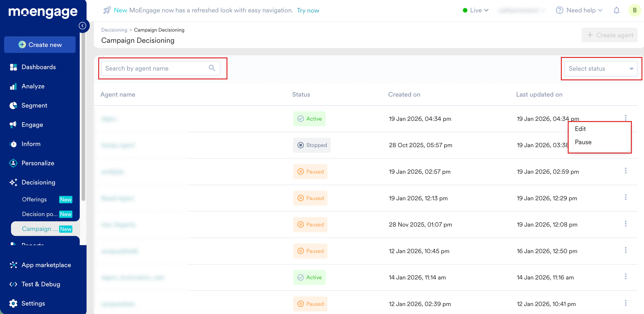The width and height of the screenshot is (644, 314).
Task: Click the App marketplace icon
Action: 13,265
